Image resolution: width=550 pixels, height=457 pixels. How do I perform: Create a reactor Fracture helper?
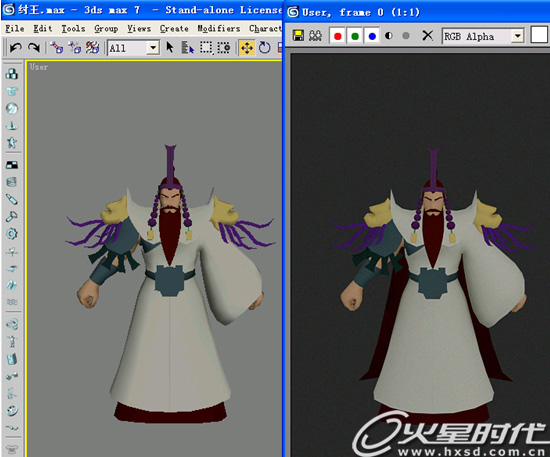point(12,285)
